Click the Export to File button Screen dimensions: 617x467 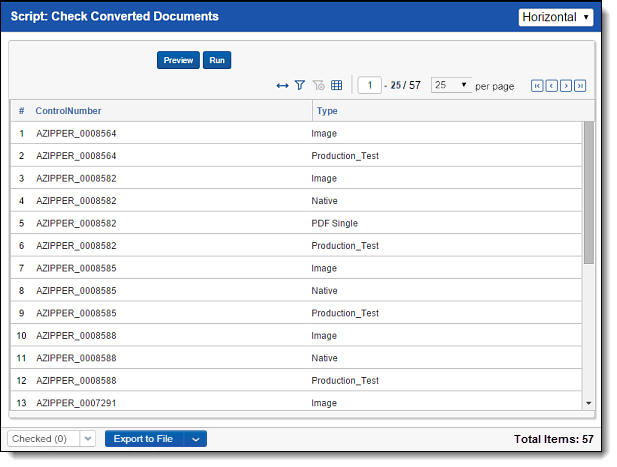(143, 439)
